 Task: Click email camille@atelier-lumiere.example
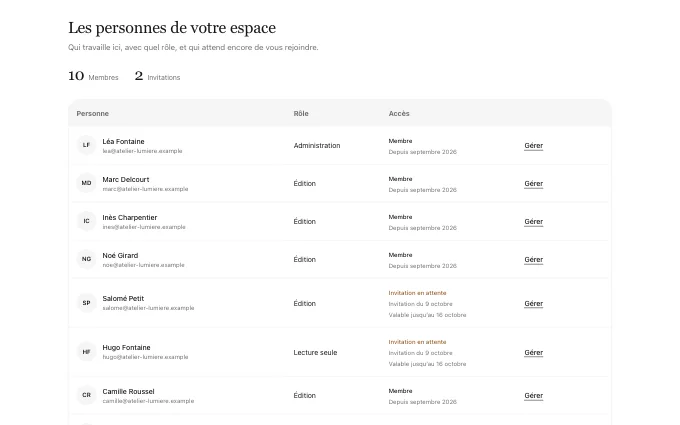point(148,401)
